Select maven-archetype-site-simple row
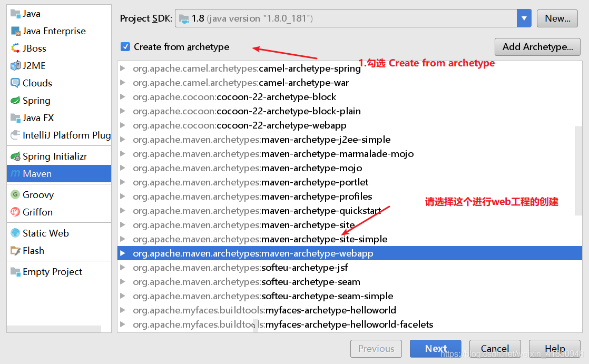Image resolution: width=589 pixels, height=364 pixels. pyautogui.click(x=350, y=239)
